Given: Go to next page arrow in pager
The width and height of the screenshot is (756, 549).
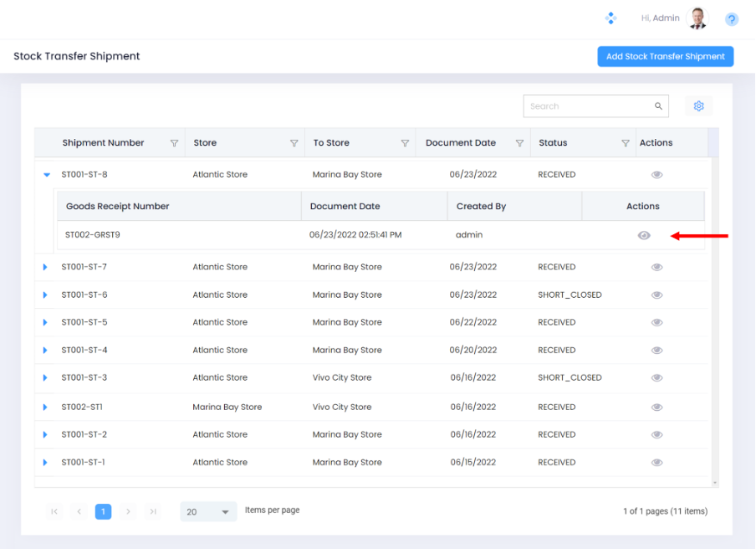Looking at the screenshot, I should 128,511.
